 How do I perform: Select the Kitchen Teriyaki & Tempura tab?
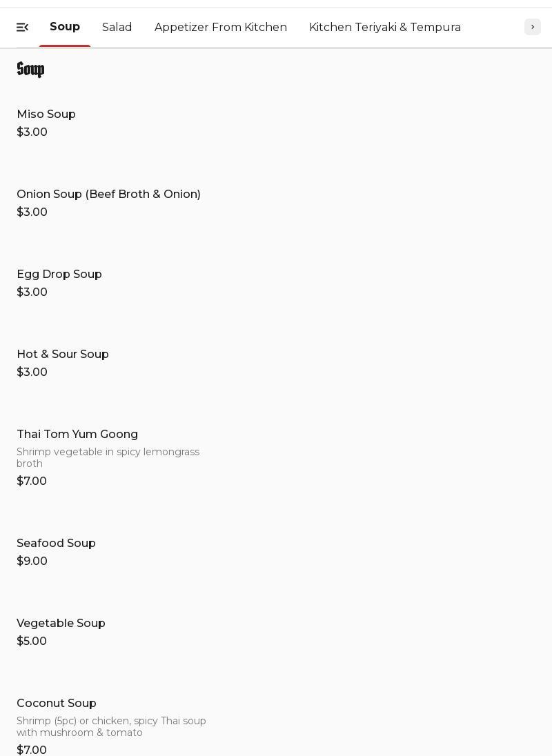pos(385,27)
